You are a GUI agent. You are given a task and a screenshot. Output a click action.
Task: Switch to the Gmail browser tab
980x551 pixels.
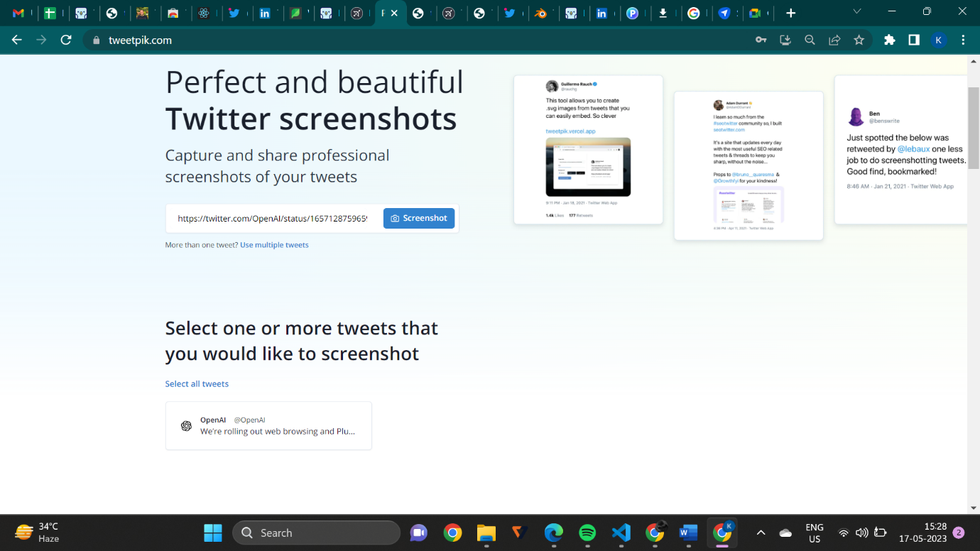point(18,13)
